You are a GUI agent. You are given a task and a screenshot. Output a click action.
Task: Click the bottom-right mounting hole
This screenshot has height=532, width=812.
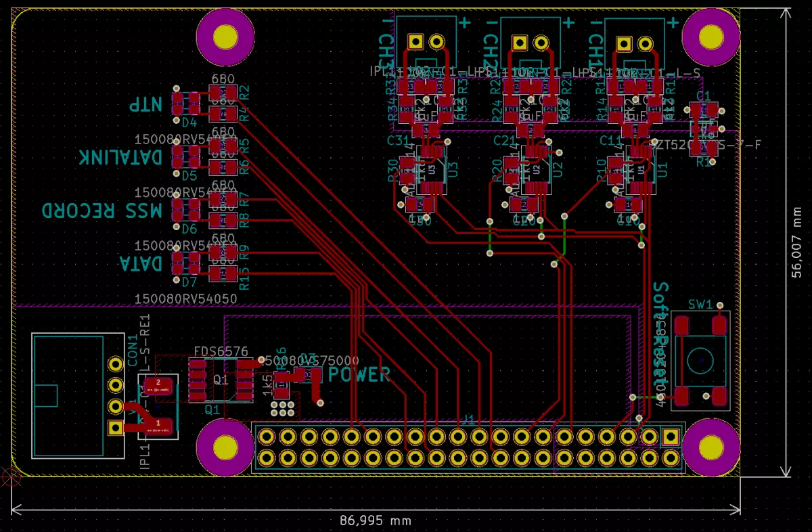click(x=712, y=447)
